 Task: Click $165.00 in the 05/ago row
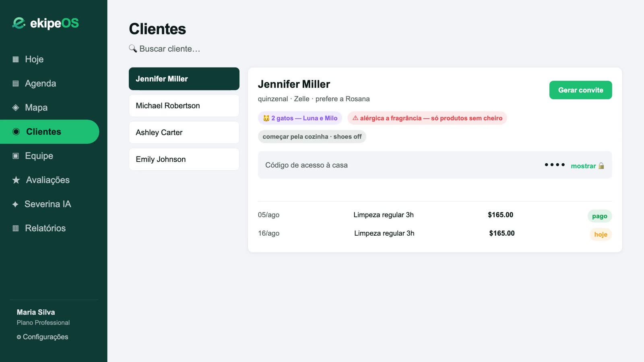click(x=500, y=215)
